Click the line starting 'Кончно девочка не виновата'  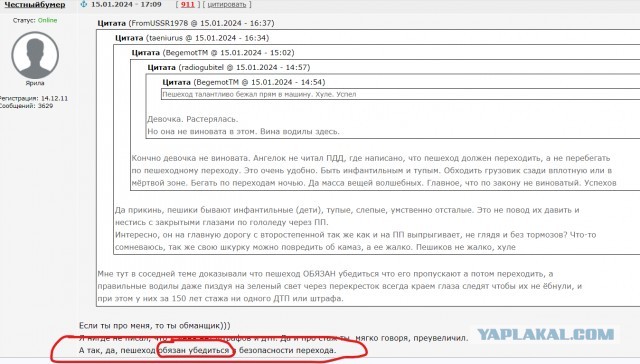point(371,158)
